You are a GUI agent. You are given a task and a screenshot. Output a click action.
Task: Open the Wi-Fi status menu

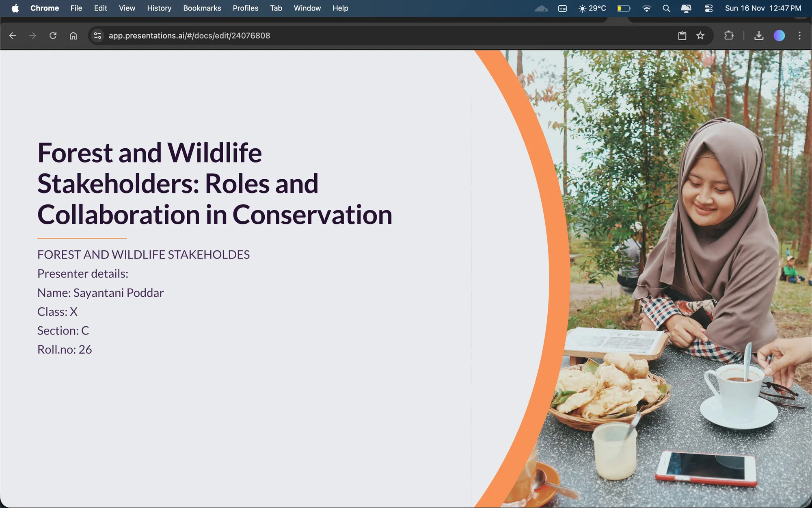pos(647,8)
